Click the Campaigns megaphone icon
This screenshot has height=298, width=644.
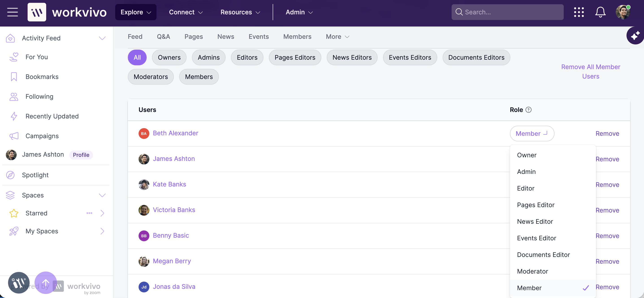14,136
